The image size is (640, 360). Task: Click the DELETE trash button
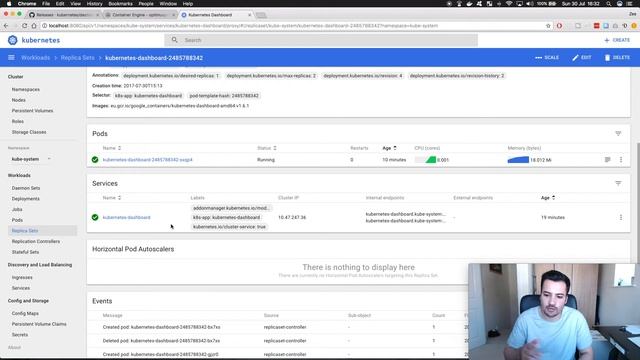click(617, 58)
